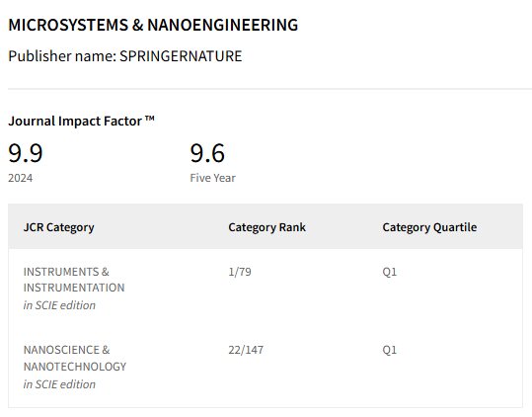Click 'in SCIE edition' under Instruments category

59,305
